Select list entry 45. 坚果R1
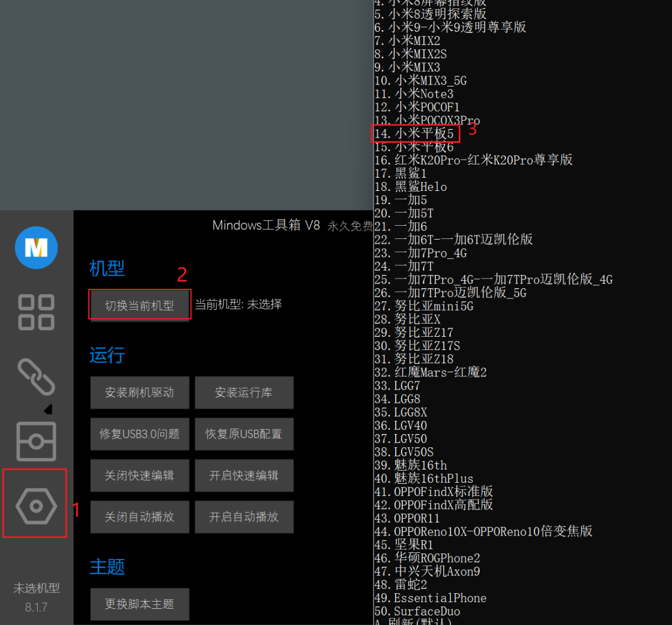 404,545
